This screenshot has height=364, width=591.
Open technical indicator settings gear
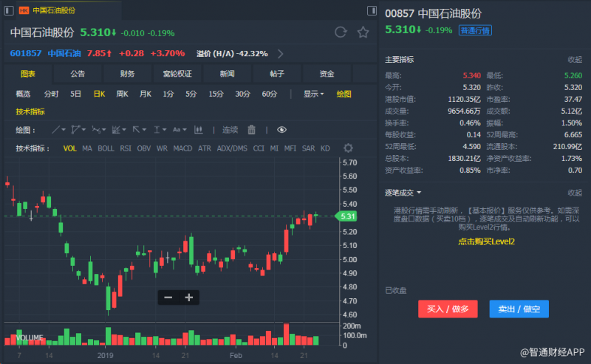pyautogui.click(x=348, y=148)
